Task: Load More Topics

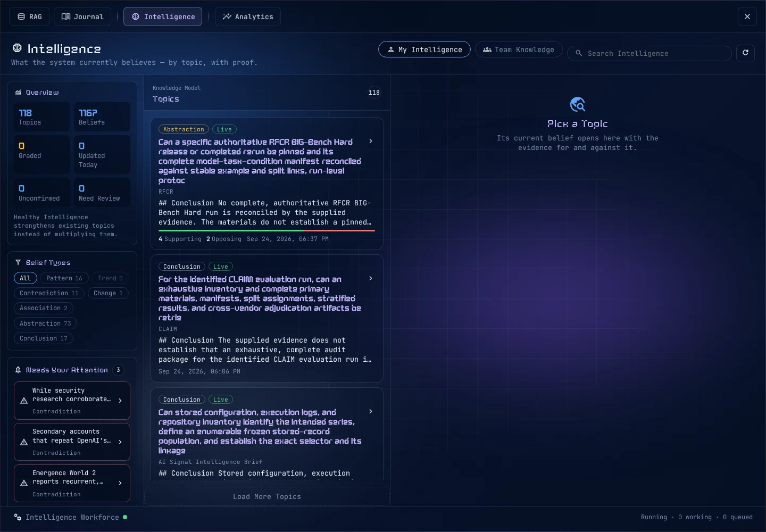Action: coord(267,496)
